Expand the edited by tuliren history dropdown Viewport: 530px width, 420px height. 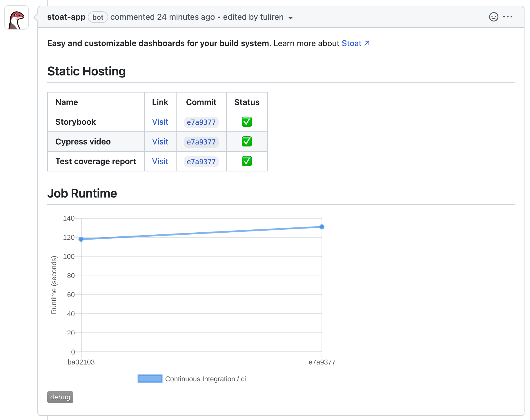coord(291,18)
